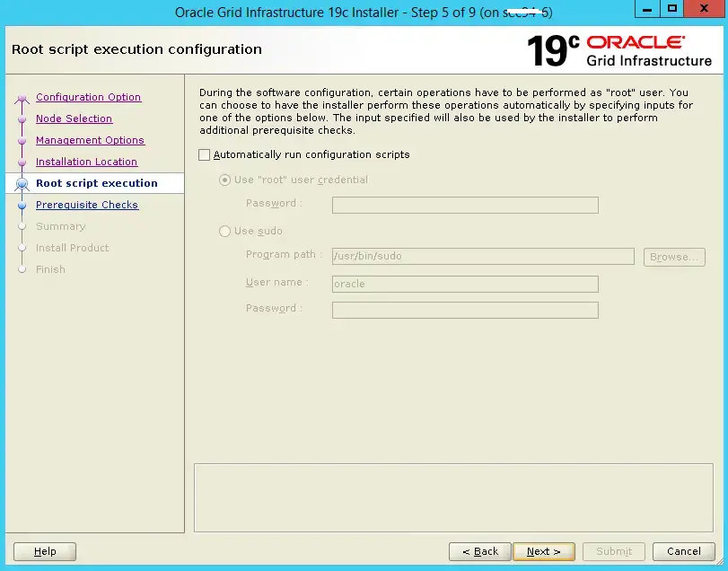Open the Management Options step

90,140
